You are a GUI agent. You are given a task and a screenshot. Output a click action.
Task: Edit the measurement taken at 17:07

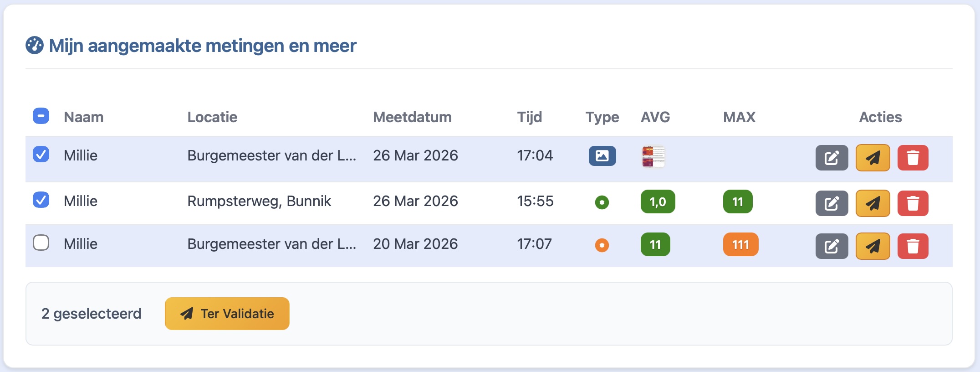(x=832, y=246)
